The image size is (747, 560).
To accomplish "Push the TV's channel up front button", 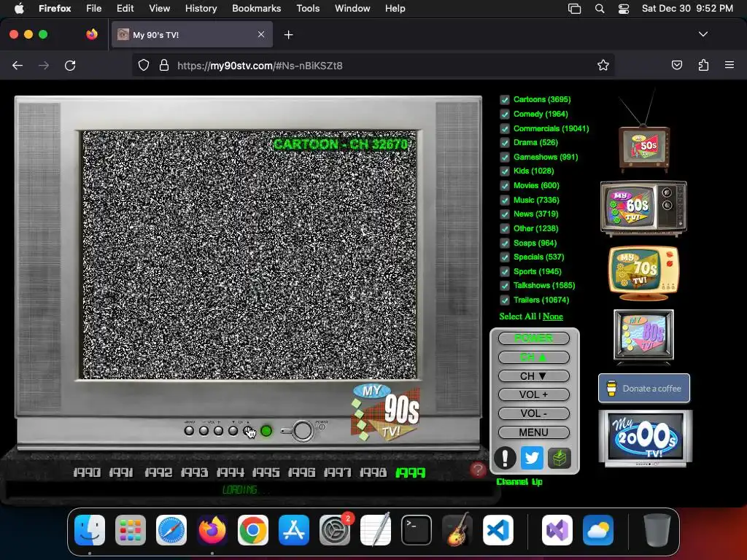I will click(248, 431).
